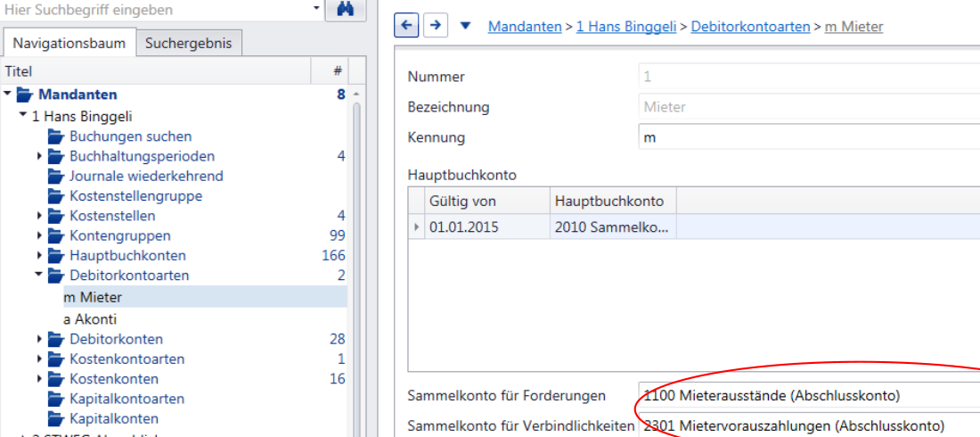Expand the Hauptbuchkonten node
Image resolution: width=980 pixels, height=437 pixels.
click(x=39, y=256)
